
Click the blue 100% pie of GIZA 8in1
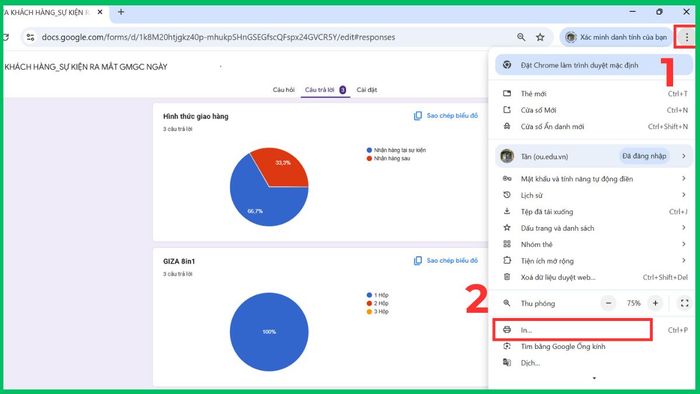[x=269, y=332]
